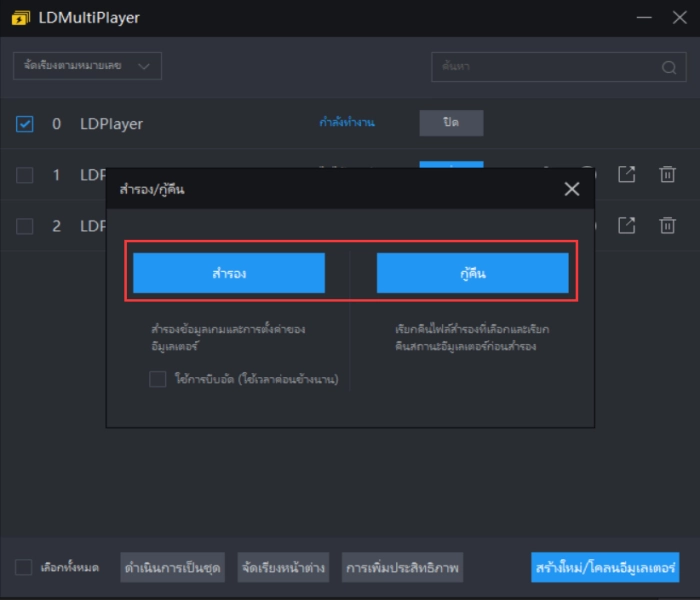The image size is (700, 600).
Task: Click the สำรอง backup button
Action: pos(229,273)
